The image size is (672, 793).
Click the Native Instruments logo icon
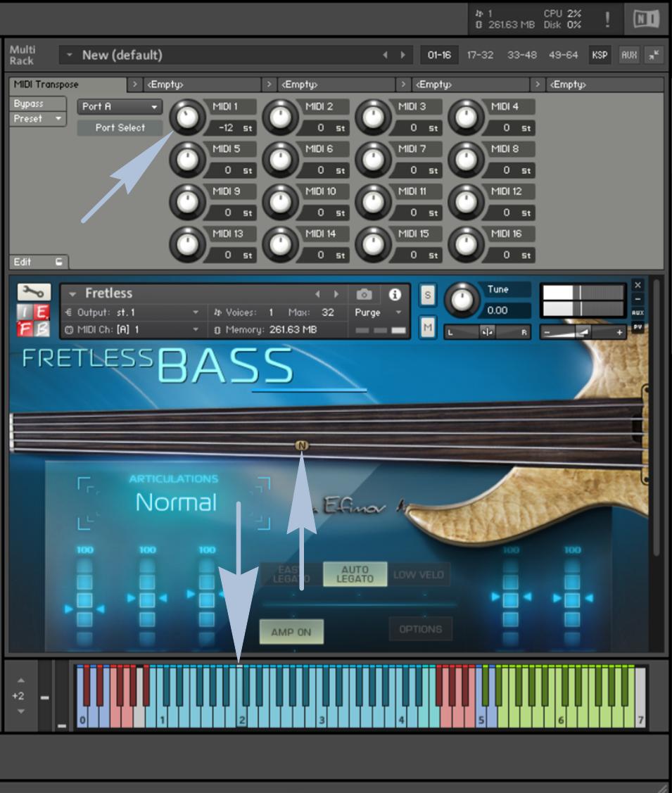[x=646, y=19]
